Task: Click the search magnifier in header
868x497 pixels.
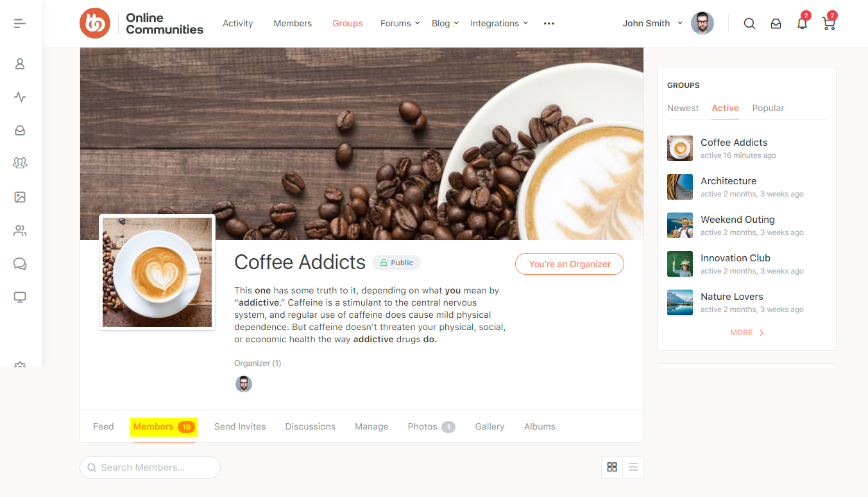Action: click(749, 24)
